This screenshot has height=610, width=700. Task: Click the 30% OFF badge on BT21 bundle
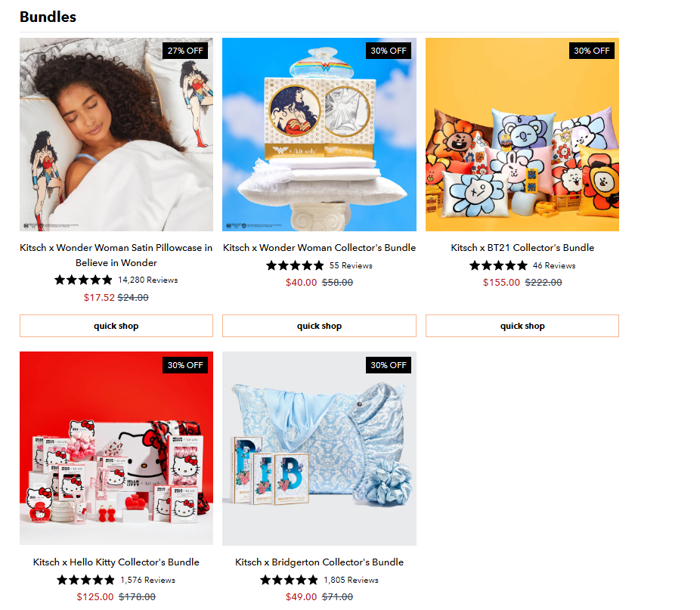pyautogui.click(x=591, y=51)
